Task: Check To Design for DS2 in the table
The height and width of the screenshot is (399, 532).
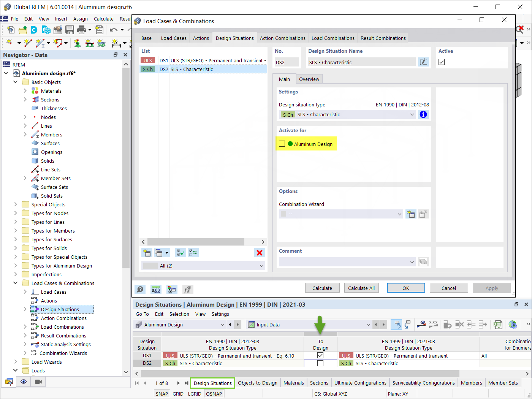Action: (320, 363)
